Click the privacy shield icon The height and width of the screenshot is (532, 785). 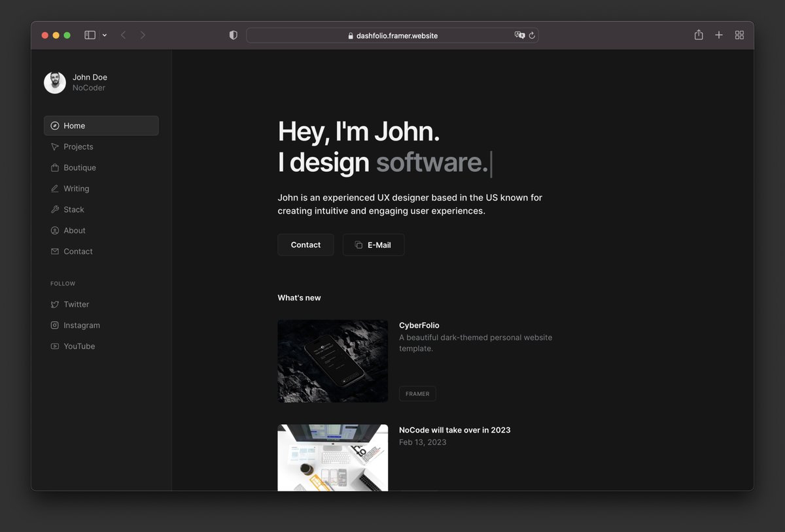click(x=234, y=35)
